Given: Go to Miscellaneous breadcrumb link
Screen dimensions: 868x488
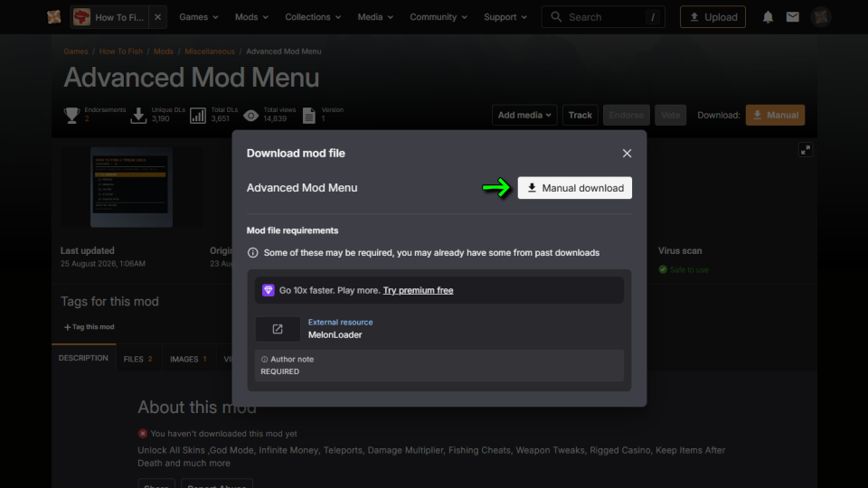Looking at the screenshot, I should coord(210,52).
